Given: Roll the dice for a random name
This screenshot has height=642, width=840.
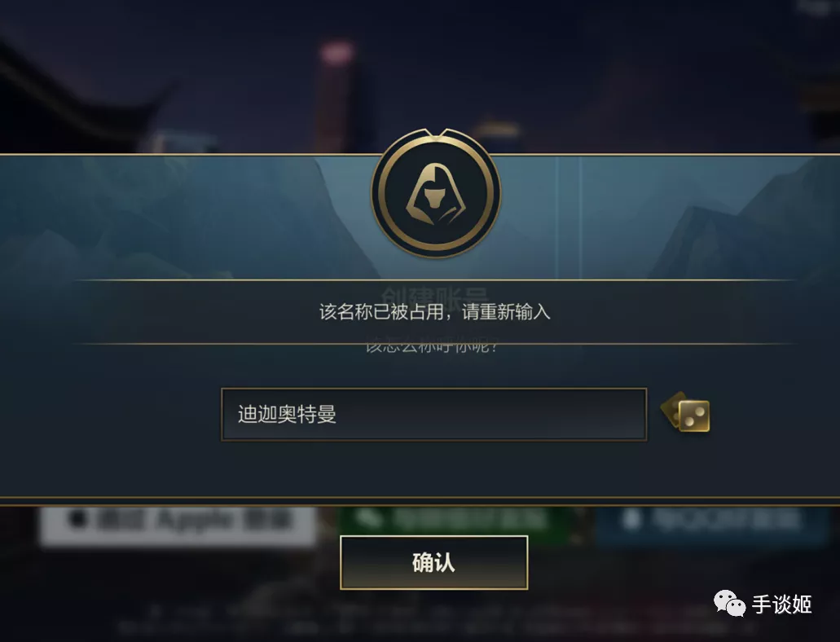Looking at the screenshot, I should (x=686, y=411).
